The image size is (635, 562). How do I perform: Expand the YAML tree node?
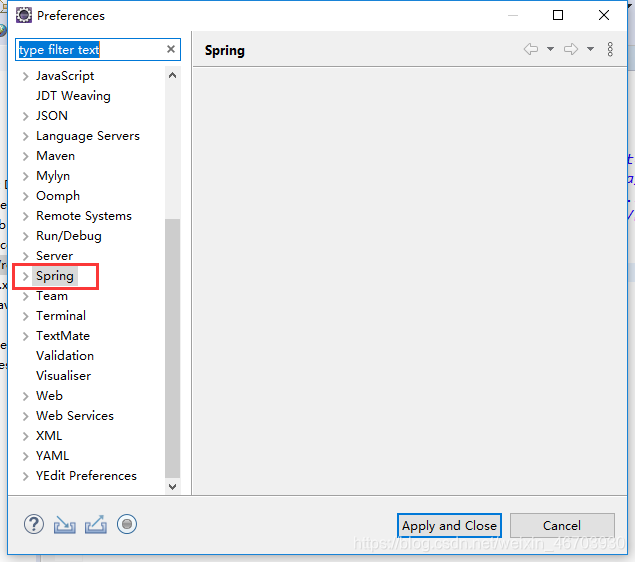[26, 456]
